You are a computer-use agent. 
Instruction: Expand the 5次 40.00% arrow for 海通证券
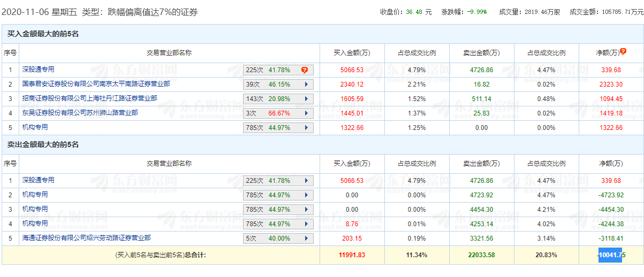[306, 238]
